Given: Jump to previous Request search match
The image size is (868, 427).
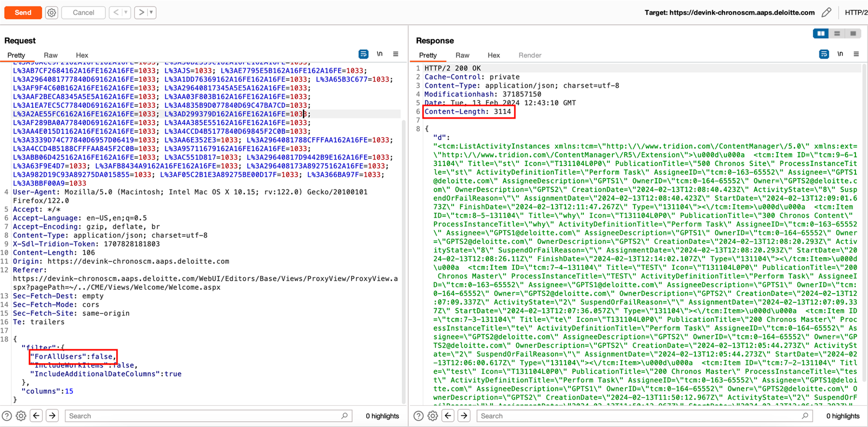Looking at the screenshot, I should pos(36,416).
